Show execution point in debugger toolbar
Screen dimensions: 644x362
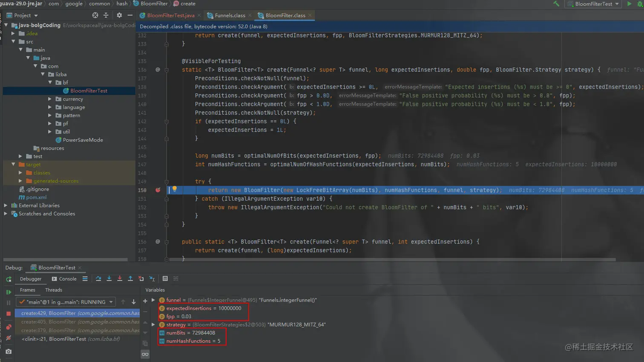[85, 279]
